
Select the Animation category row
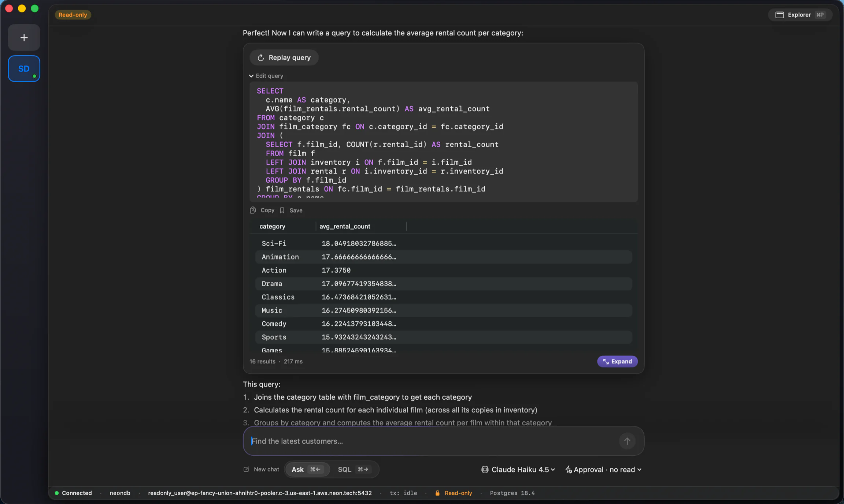coord(444,257)
